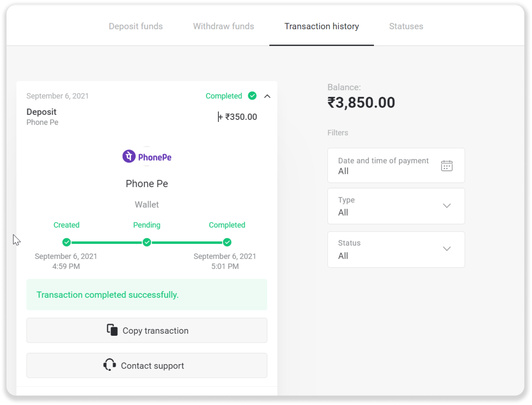The height and width of the screenshot is (405, 532).
Task: Open the Statuses tab
Action: (x=406, y=26)
